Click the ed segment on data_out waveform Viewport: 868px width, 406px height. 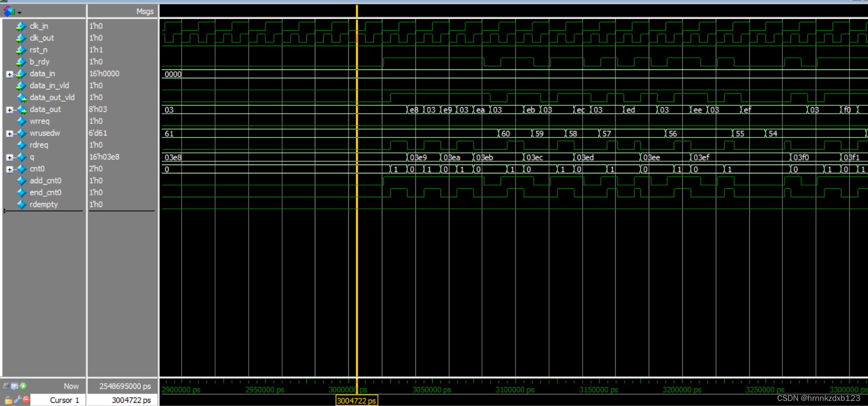tap(640, 110)
